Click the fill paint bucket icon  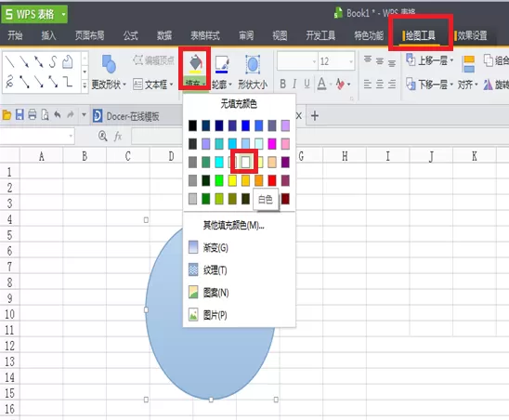coord(195,63)
